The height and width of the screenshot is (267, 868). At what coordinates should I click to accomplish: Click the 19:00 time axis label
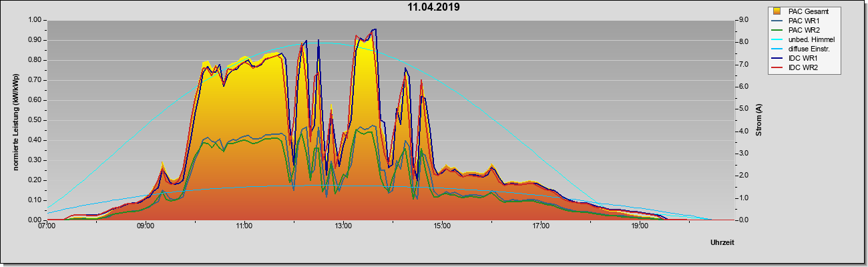(640, 226)
